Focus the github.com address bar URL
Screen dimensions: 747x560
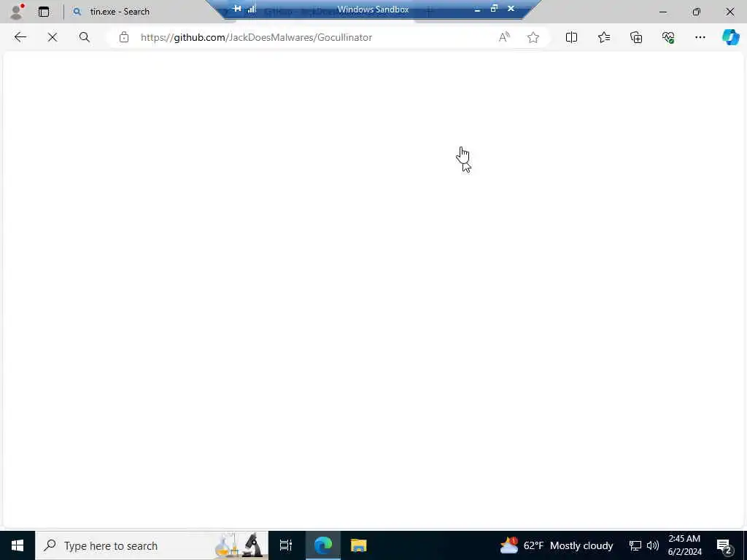(x=256, y=37)
